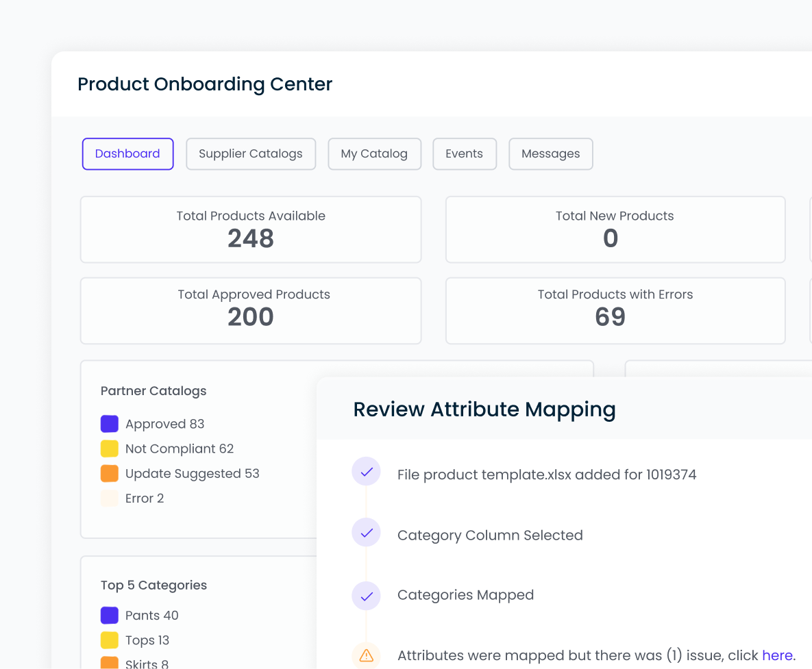Image resolution: width=812 pixels, height=669 pixels.
Task: Click the checkmark icon next to Category Column Selected
Action: click(366, 532)
